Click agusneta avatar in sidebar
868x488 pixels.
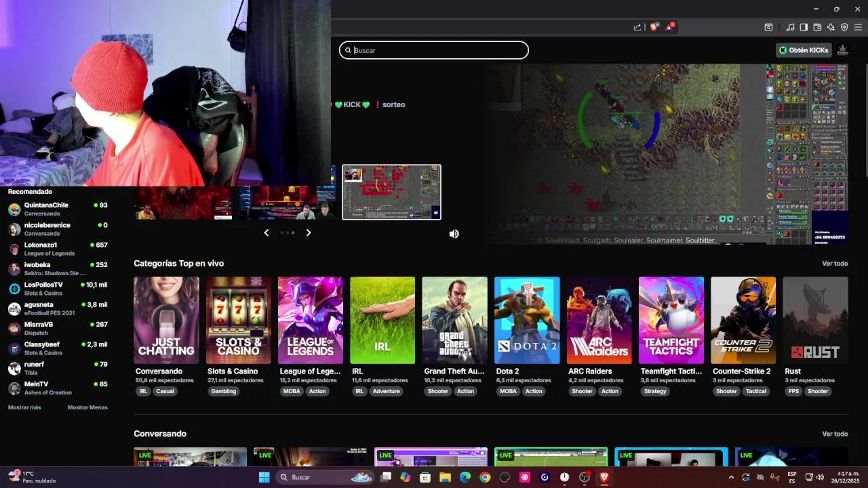coord(14,309)
